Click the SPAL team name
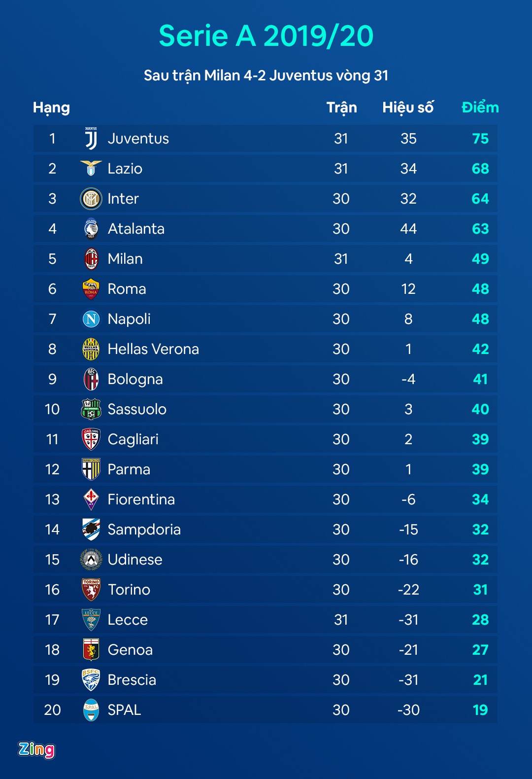 (124, 710)
